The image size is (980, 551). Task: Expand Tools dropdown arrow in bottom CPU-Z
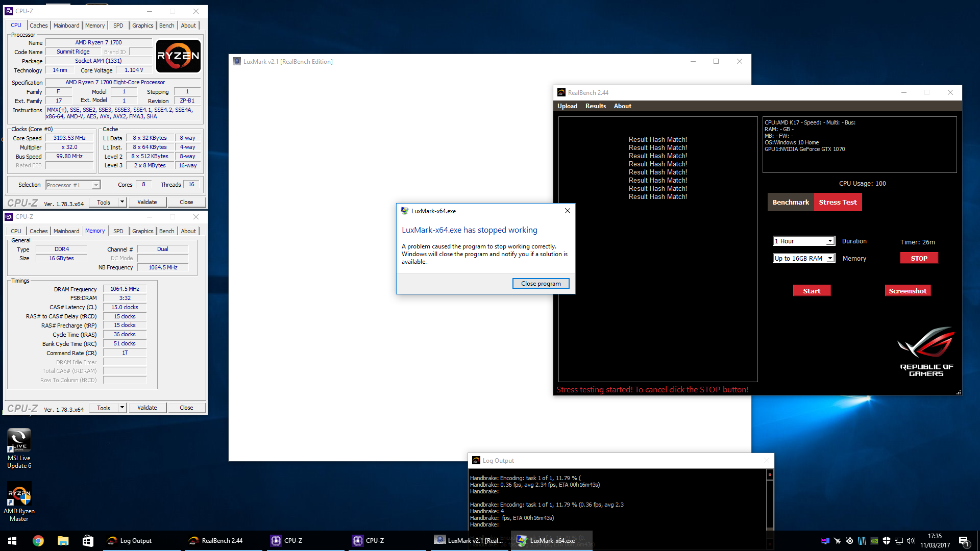[122, 408]
